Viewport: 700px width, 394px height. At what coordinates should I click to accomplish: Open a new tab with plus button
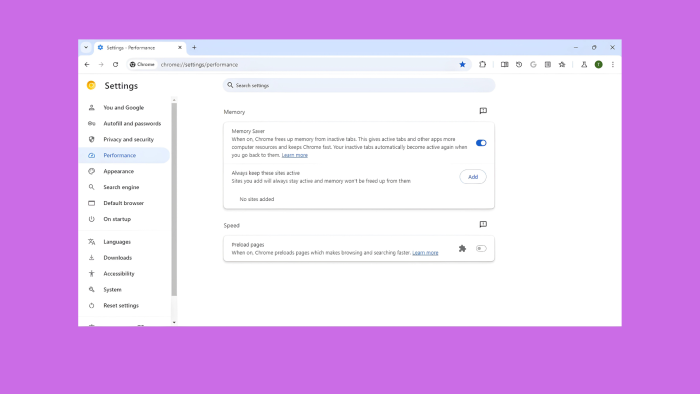tap(194, 47)
